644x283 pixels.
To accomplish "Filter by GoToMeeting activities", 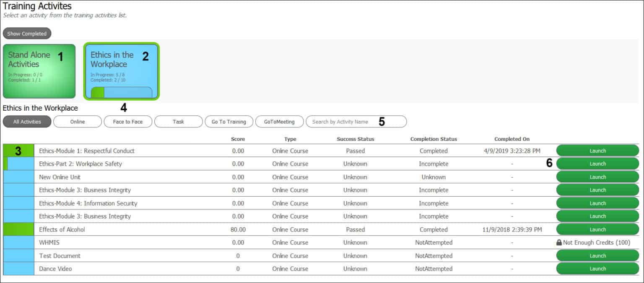I will (279, 122).
